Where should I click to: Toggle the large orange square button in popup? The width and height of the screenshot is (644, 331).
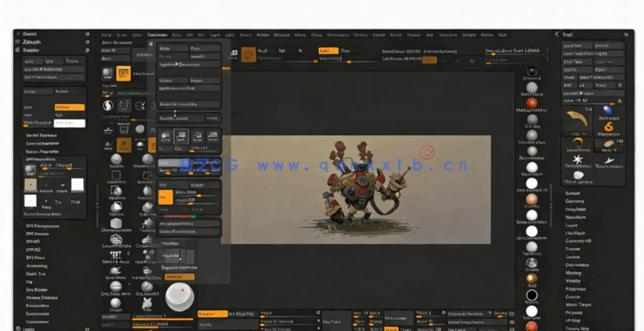[166, 197]
